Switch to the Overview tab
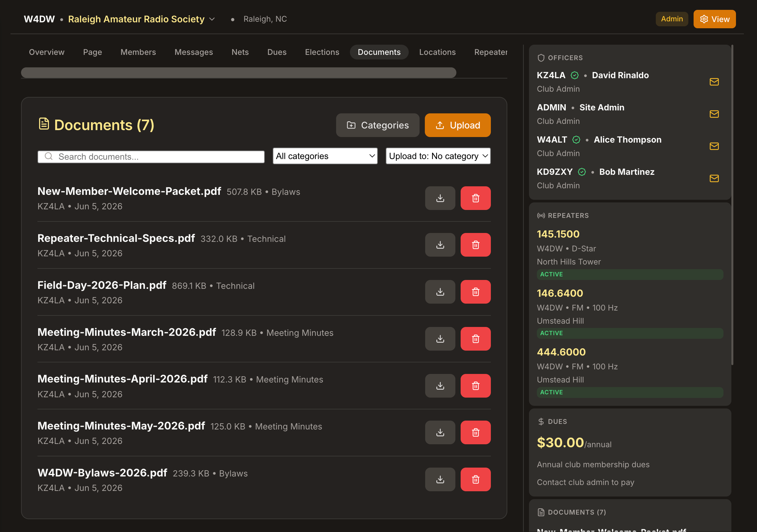 tap(46, 52)
